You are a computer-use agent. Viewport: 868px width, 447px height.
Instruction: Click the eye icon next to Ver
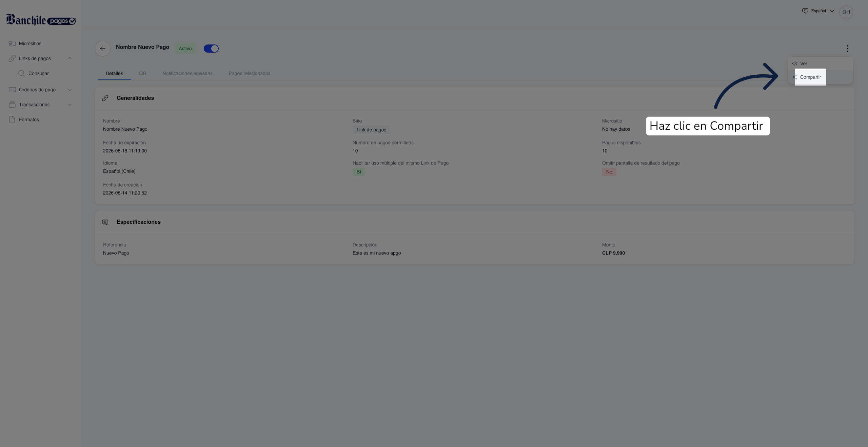(795, 63)
